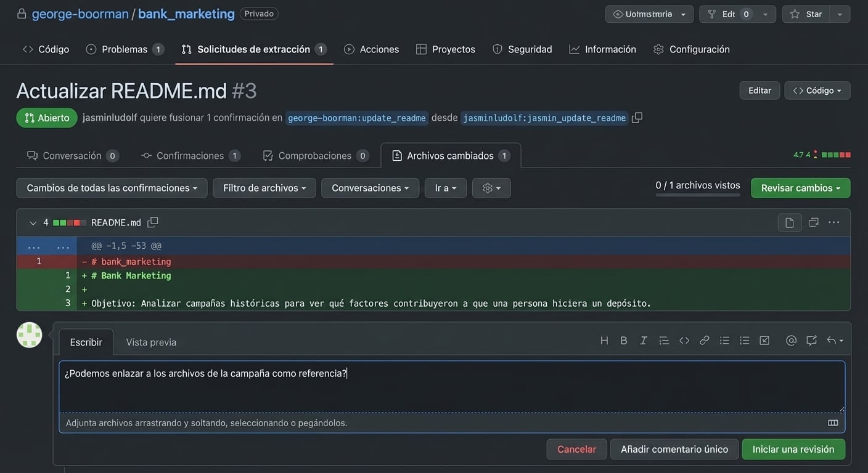Screen dimensions: 868x473
Task: Collapse the README.md diff chevron
Action: tap(33, 223)
